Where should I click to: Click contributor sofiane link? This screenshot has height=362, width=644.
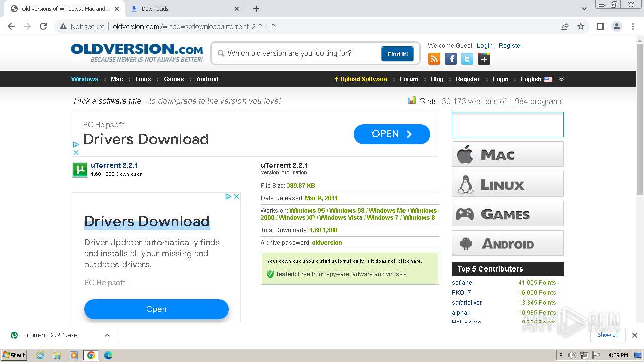462,283
